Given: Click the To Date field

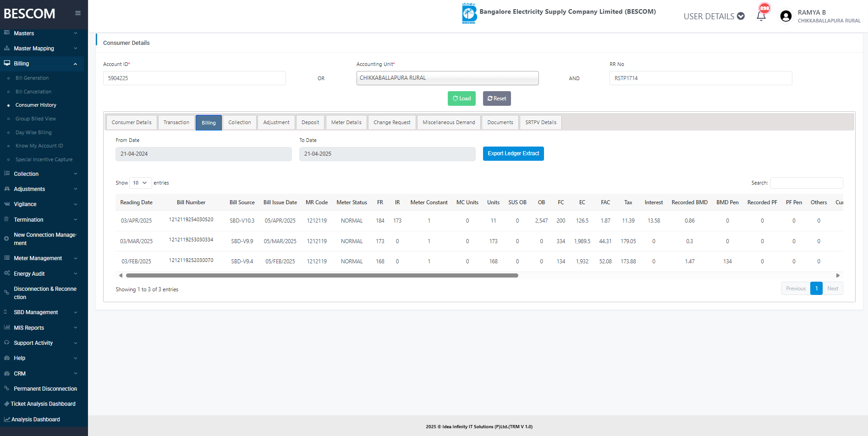Looking at the screenshot, I should (x=387, y=154).
